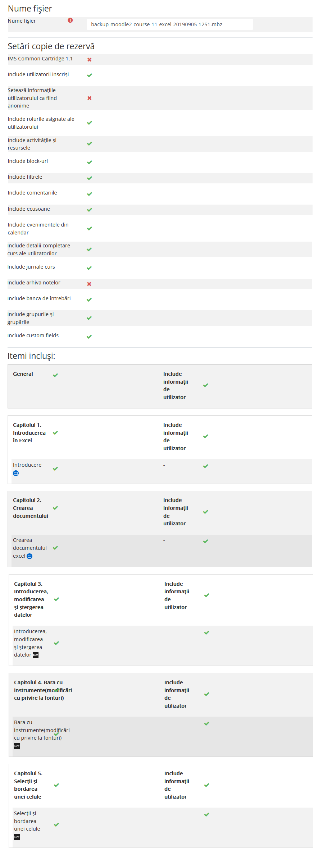Toggle the checkmark for Include block-uri
The height and width of the screenshot is (868, 323).
coord(88,162)
